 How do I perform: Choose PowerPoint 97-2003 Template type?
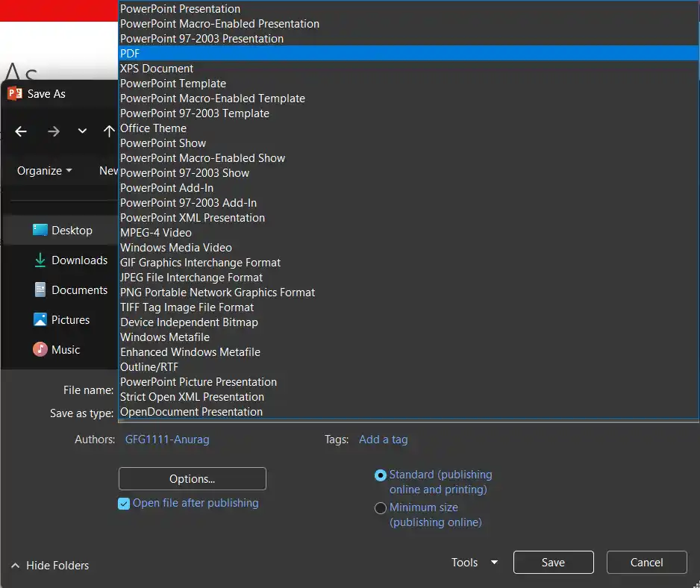[x=408, y=113]
